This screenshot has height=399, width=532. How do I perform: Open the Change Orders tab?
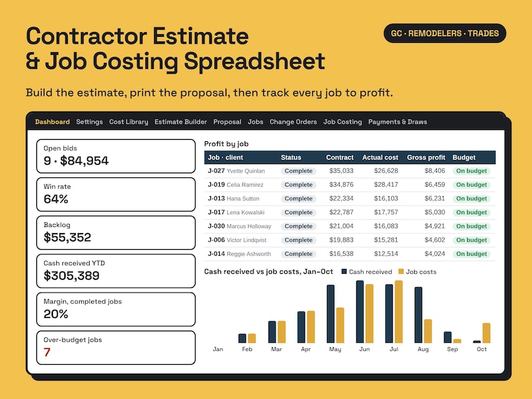pos(293,122)
